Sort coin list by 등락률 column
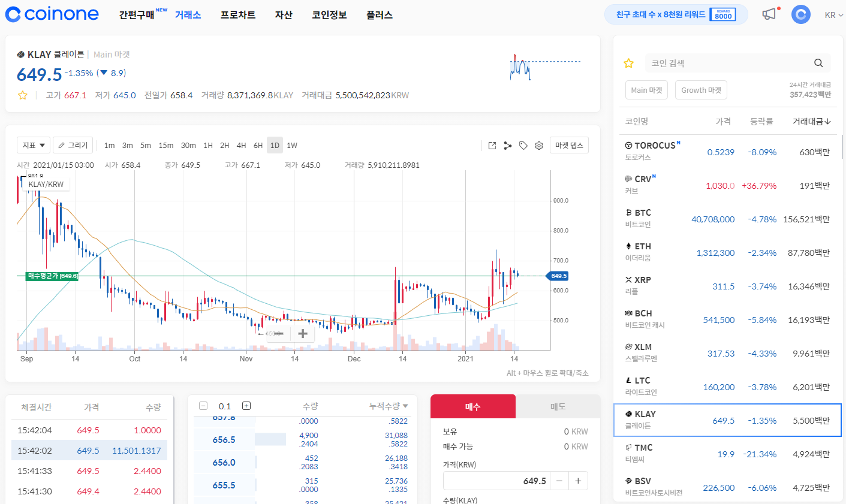This screenshot has height=504, width=846. [x=761, y=121]
